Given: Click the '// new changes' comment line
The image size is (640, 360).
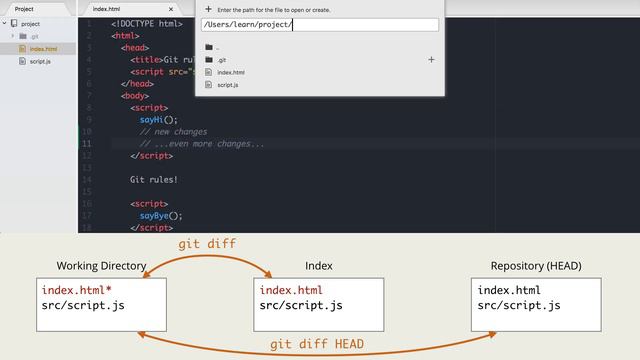Looking at the screenshot, I should pos(173,132).
